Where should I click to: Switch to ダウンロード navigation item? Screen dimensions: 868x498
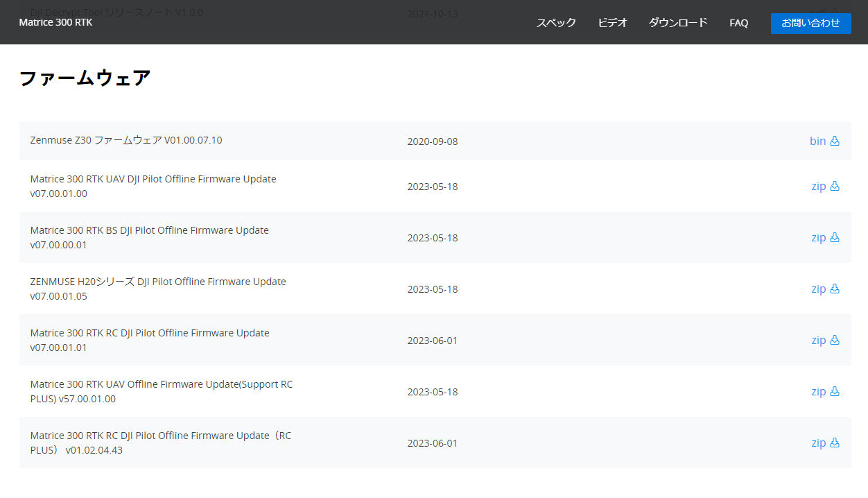(x=677, y=23)
